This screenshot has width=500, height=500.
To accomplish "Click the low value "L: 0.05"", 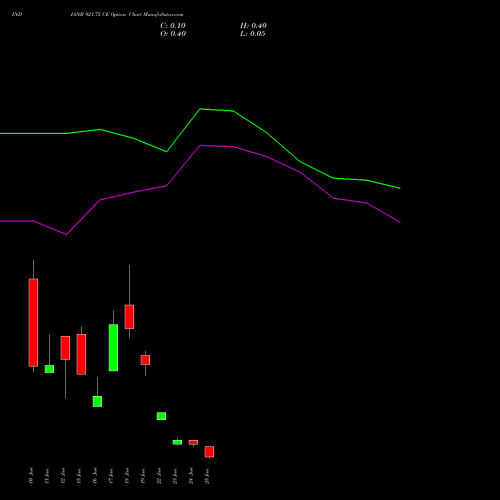I will tap(253, 34).
